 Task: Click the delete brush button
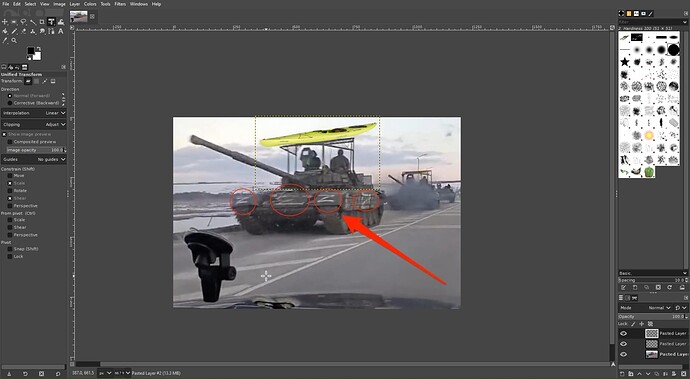[658, 287]
